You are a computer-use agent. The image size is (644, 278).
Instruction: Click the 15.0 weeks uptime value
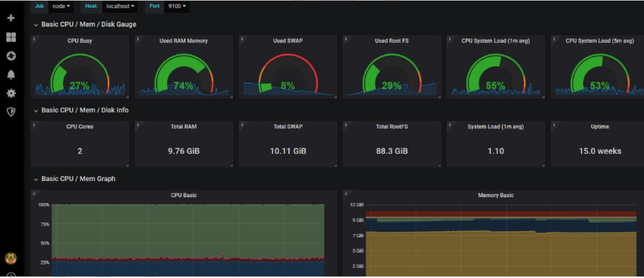pyautogui.click(x=600, y=151)
